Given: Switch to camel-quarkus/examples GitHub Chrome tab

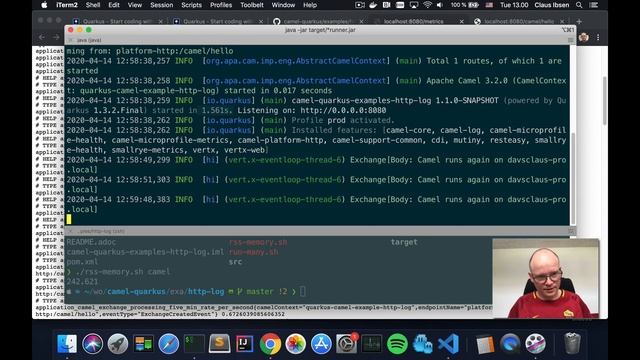Looking at the screenshot, I should click(318, 21).
